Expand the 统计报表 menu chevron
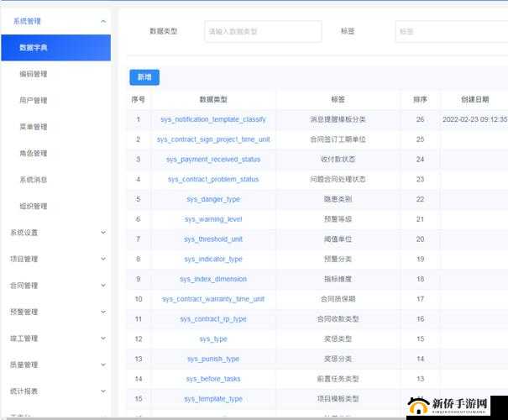 103,391
